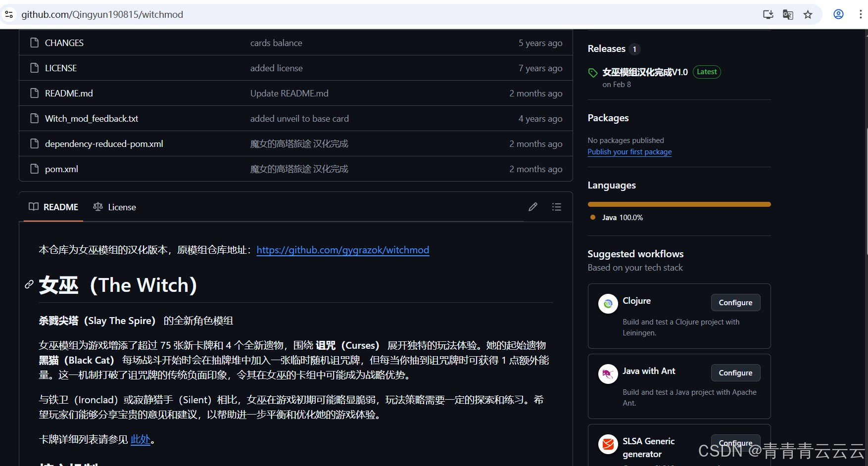Open the Witch_mod_feedback.txt file

pos(92,119)
